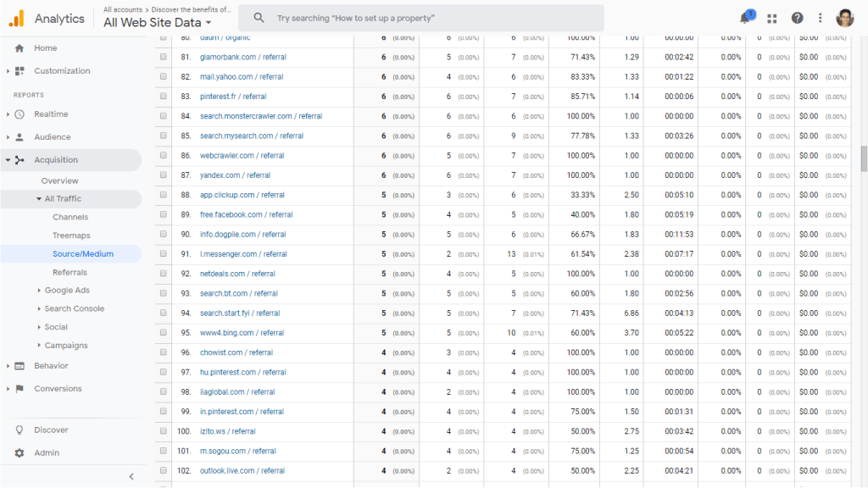Open webcrawler.com / referral link
Viewport: 868px width, 488px height.
pos(242,156)
